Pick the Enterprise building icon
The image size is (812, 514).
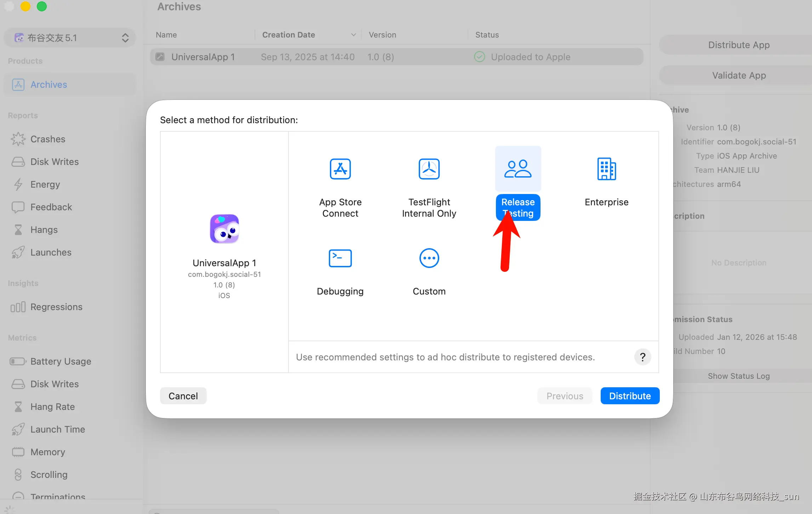[x=606, y=169]
